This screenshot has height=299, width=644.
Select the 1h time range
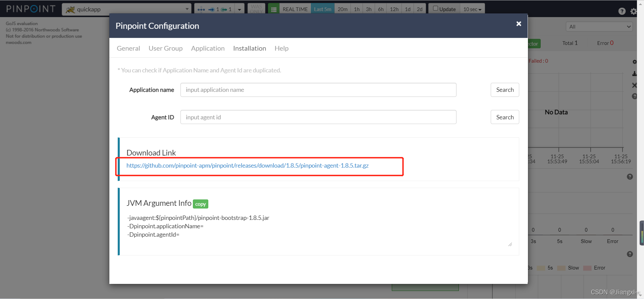[x=357, y=9]
